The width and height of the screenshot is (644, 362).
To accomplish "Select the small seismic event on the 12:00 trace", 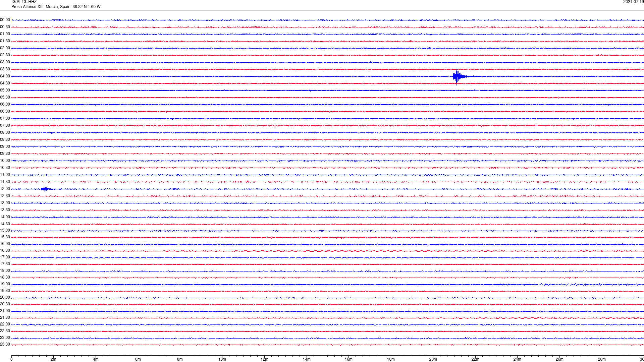I will (46, 189).
